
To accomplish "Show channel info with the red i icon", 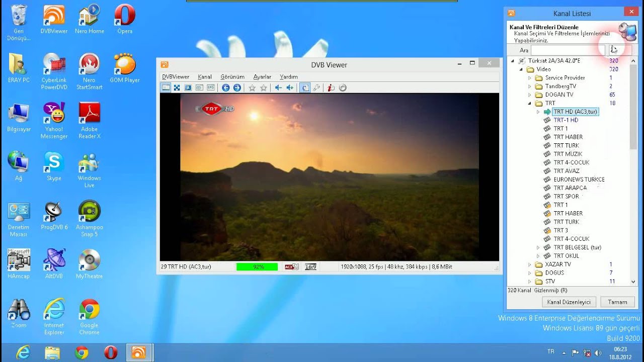I will 331,87.
